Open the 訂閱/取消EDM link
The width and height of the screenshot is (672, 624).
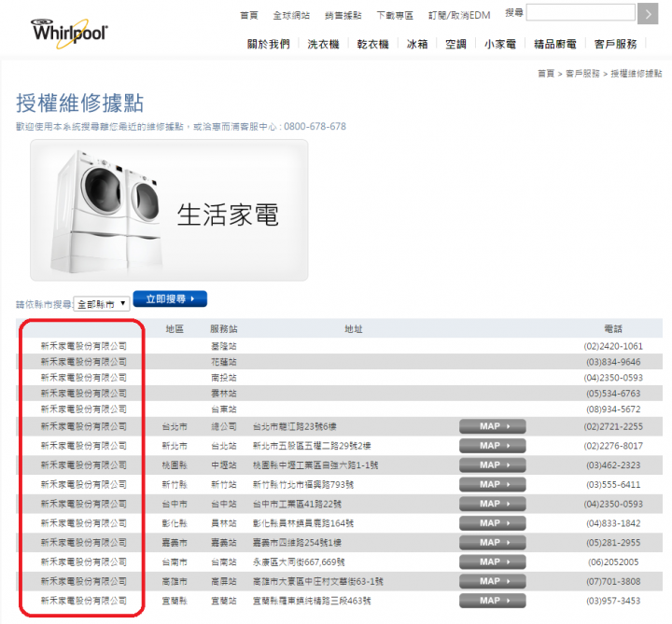[x=459, y=16]
